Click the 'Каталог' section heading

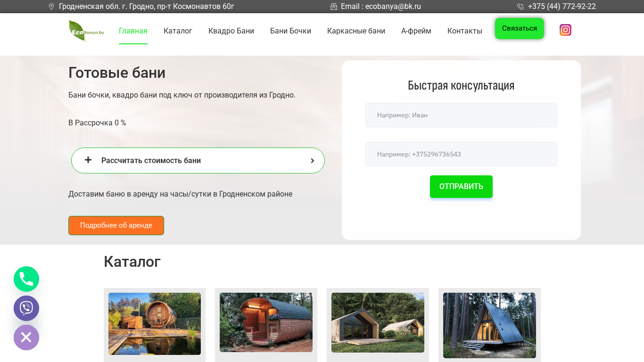(x=132, y=262)
